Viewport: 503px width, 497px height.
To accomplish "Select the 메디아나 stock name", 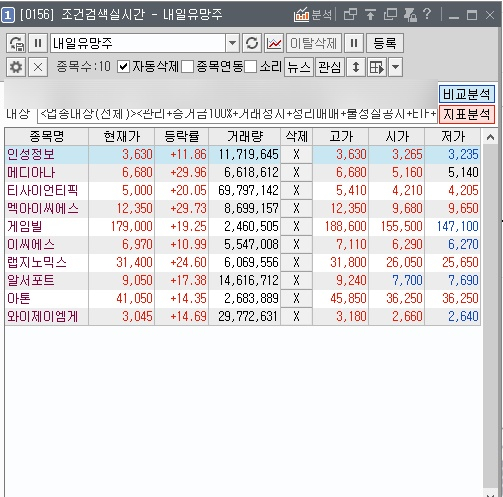I will pos(31,172).
